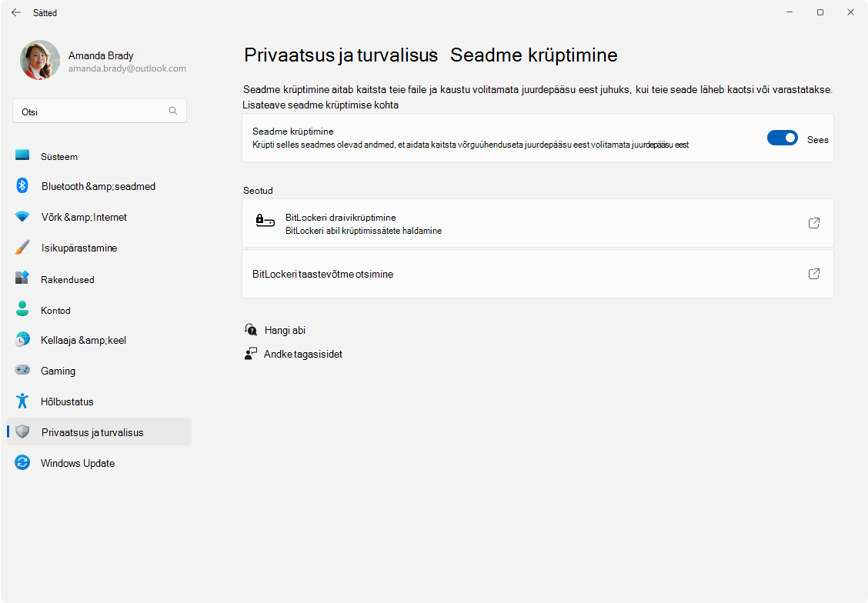Click the Privaatsus shield icon

[x=22, y=431]
